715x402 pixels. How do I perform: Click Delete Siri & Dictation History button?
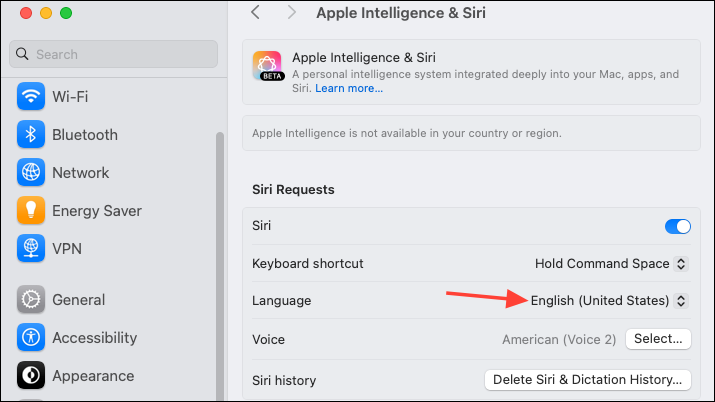tap(587, 380)
